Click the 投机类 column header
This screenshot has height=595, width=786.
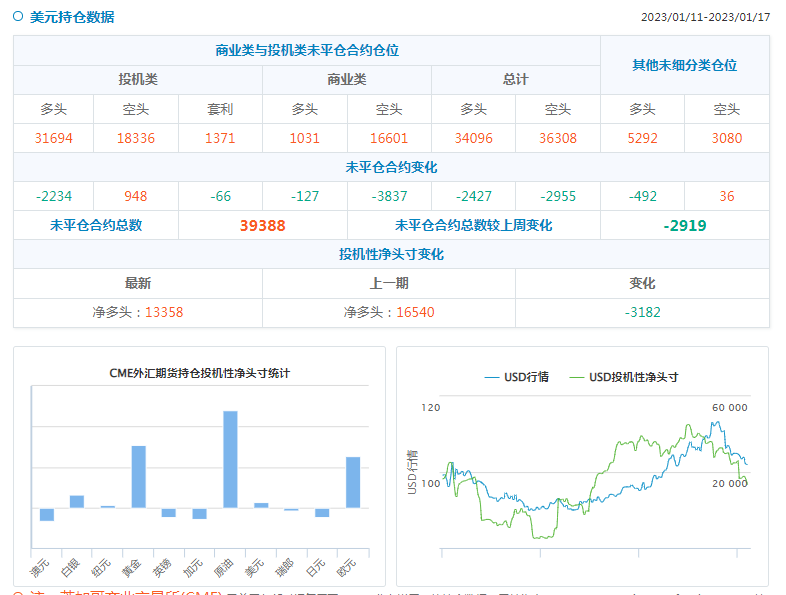(138, 80)
